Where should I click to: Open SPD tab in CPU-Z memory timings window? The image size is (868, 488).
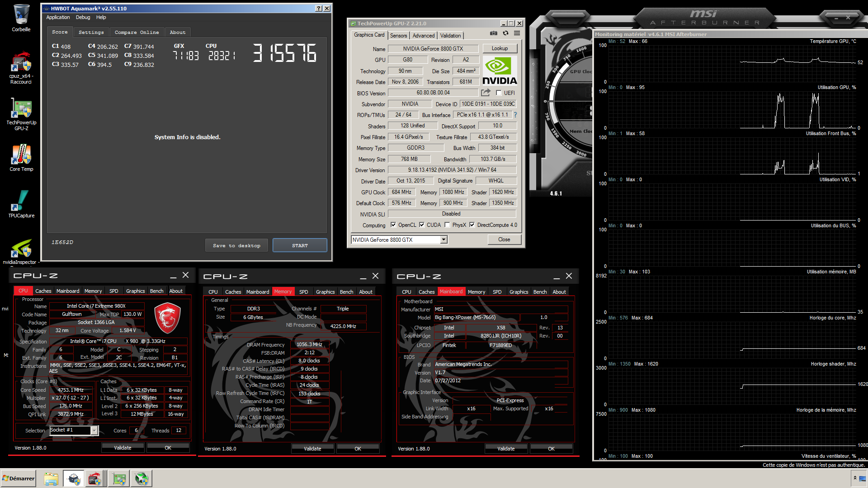303,292
